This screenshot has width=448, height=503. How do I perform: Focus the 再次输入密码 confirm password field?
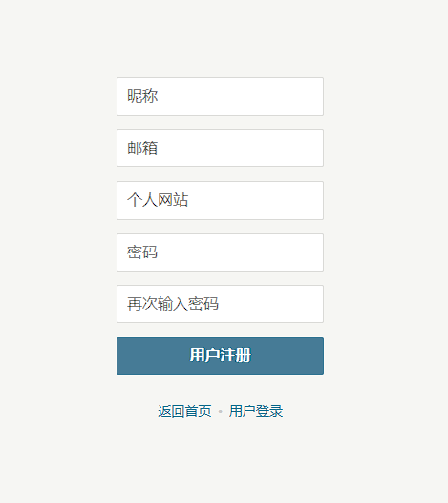click(x=220, y=304)
